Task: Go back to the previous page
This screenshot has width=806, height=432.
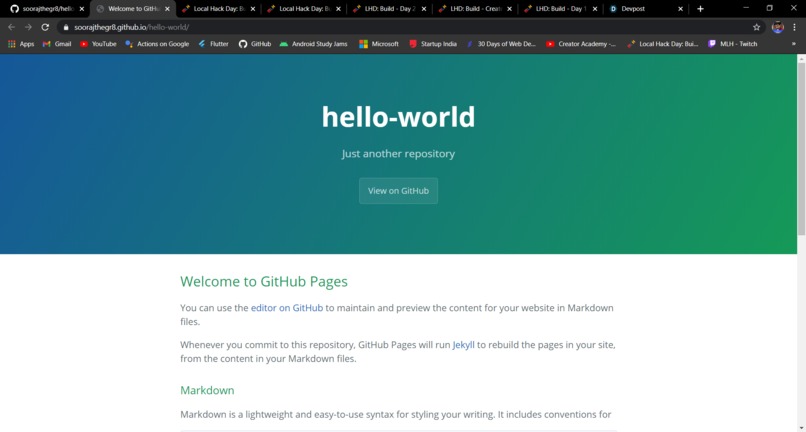Action: pyautogui.click(x=11, y=27)
